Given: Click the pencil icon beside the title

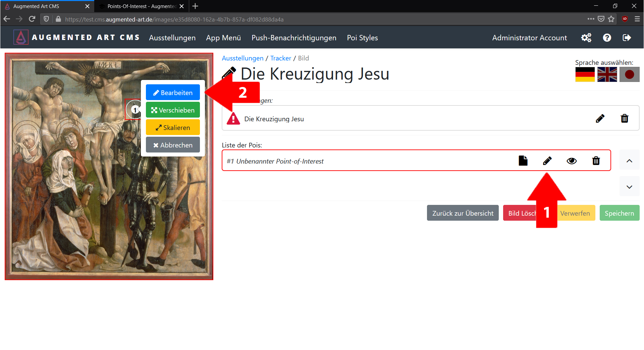Looking at the screenshot, I should click(x=229, y=74).
